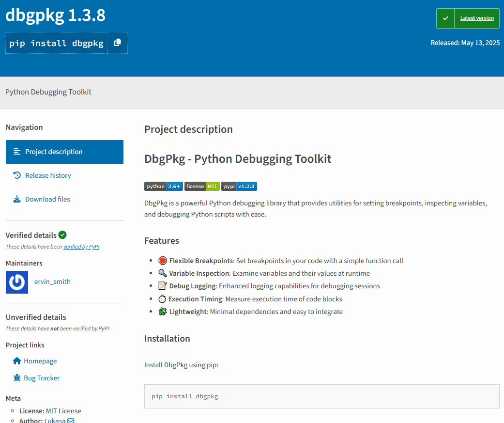This screenshot has width=504, height=423.
Task: Click the license MIT badge
Action: 201,186
